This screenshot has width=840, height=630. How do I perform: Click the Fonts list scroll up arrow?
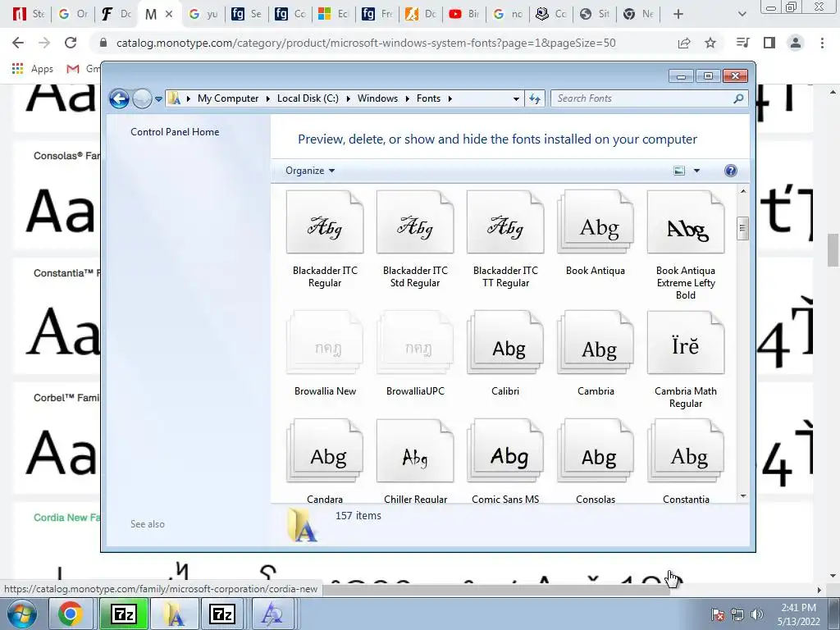pos(742,191)
